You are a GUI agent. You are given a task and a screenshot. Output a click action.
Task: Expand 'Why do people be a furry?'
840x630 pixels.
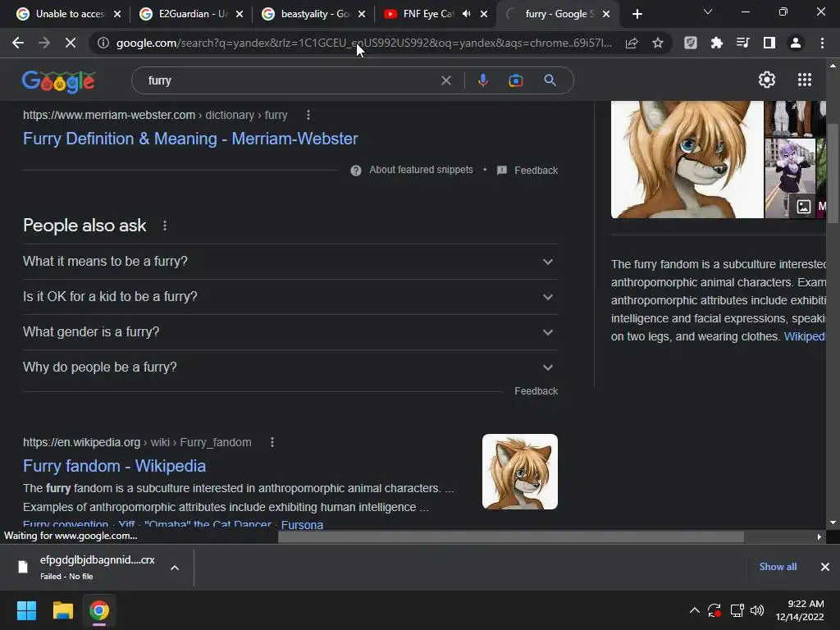click(290, 367)
